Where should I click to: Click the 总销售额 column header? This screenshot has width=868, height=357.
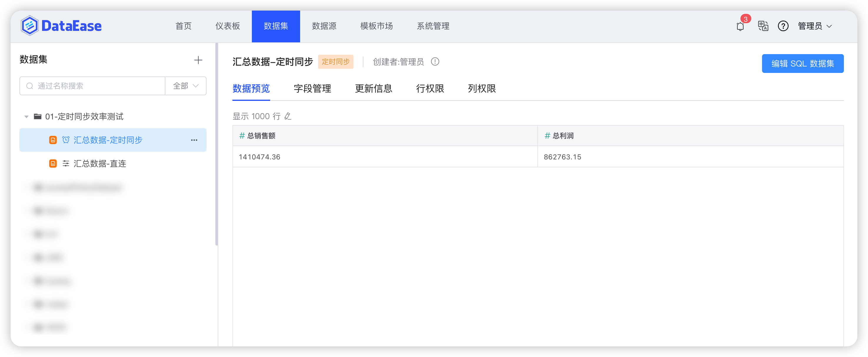click(385, 136)
